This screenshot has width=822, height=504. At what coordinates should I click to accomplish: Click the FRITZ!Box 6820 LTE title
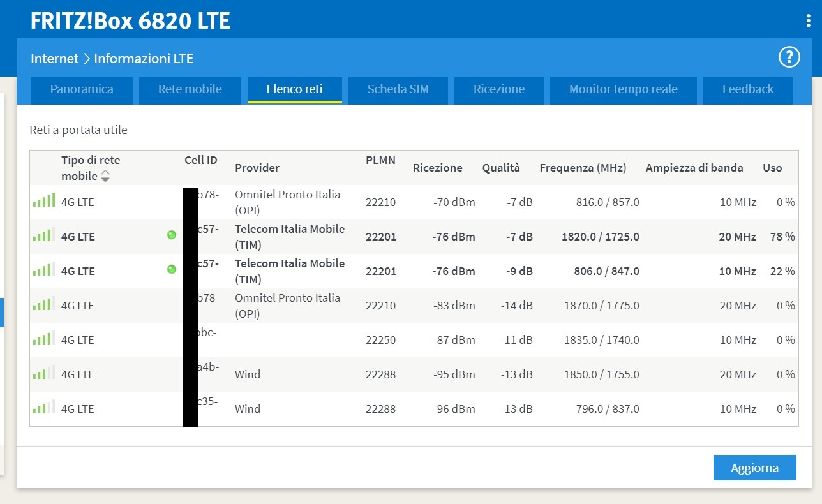pos(130,21)
